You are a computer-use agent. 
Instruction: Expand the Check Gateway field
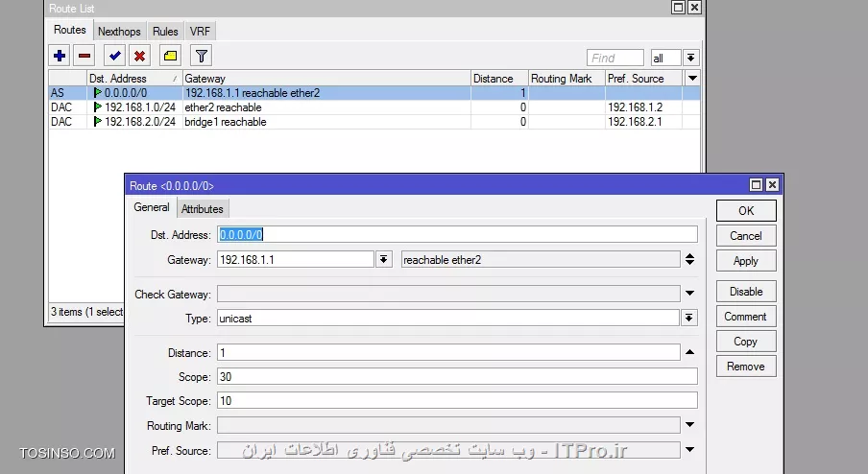(x=689, y=294)
